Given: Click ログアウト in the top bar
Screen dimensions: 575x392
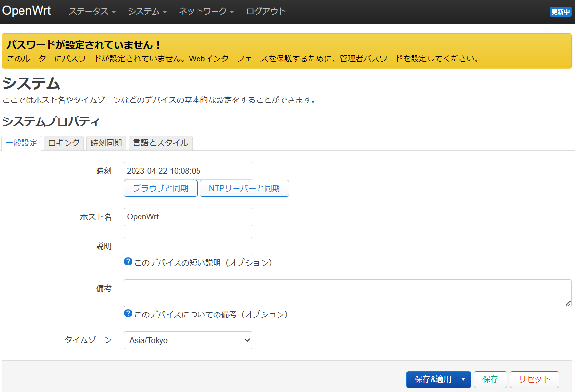Looking at the screenshot, I should coord(266,11).
